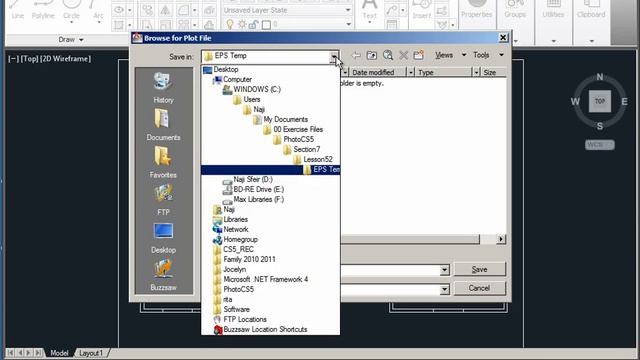Select the Arc tool in ribbon
Viewport: 640px width, 360px height.
tap(98, 11)
